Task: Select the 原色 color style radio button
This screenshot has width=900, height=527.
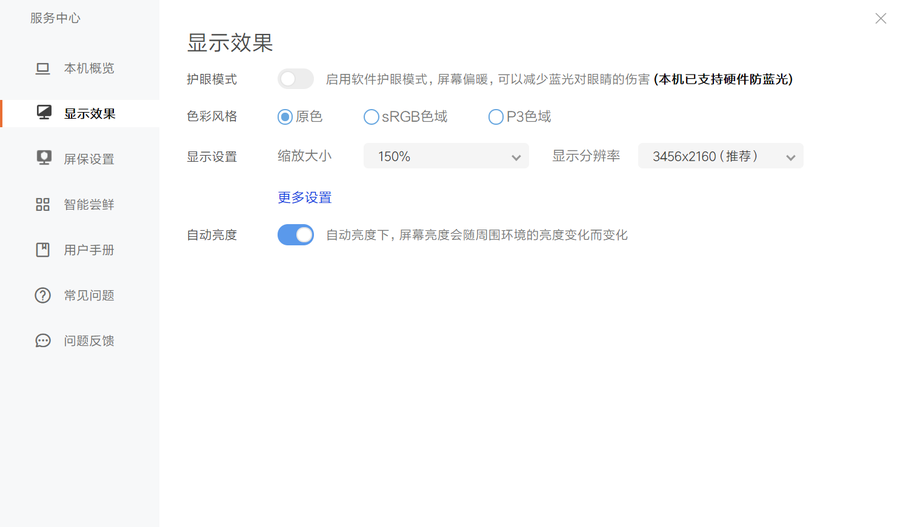Action: tap(285, 117)
